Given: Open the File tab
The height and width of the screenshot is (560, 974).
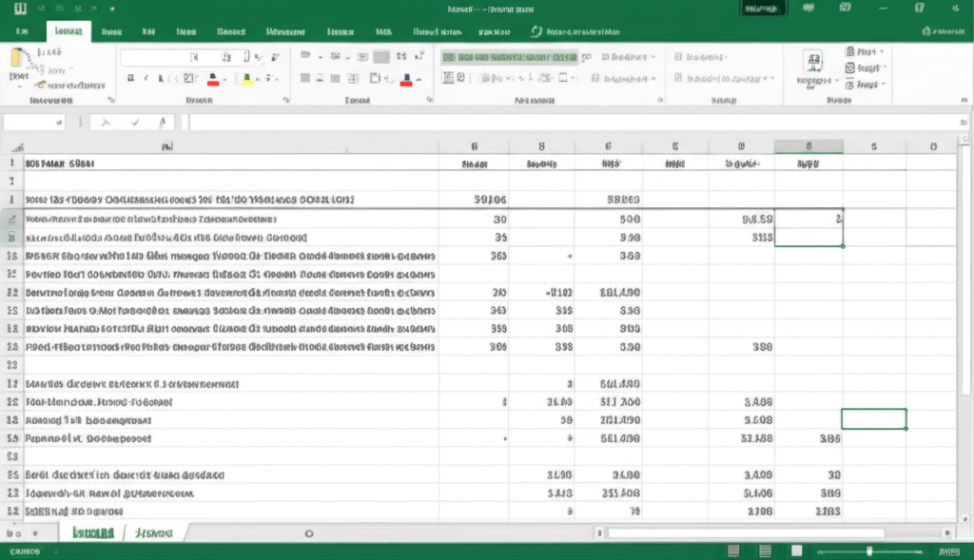Looking at the screenshot, I should [21, 31].
